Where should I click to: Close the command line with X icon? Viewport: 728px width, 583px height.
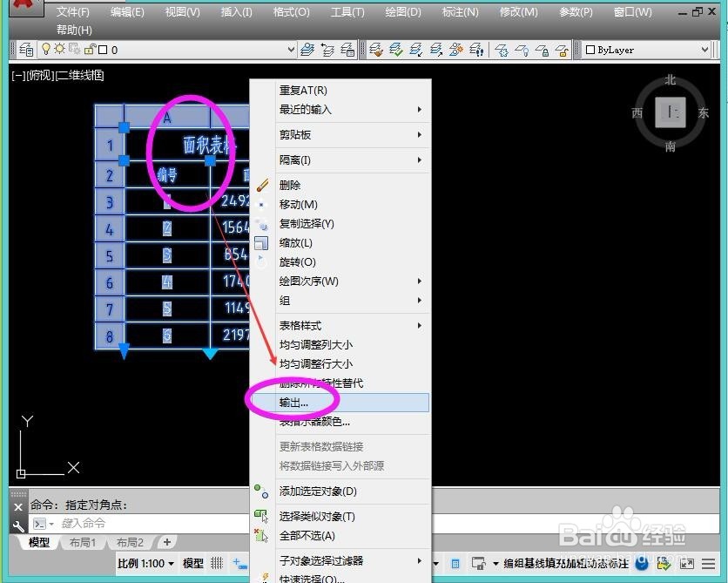tap(18, 507)
